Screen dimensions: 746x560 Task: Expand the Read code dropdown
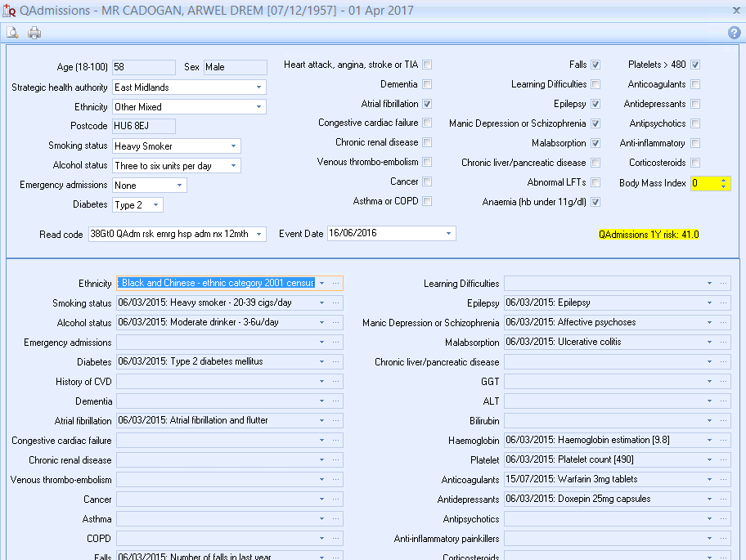pyautogui.click(x=259, y=235)
